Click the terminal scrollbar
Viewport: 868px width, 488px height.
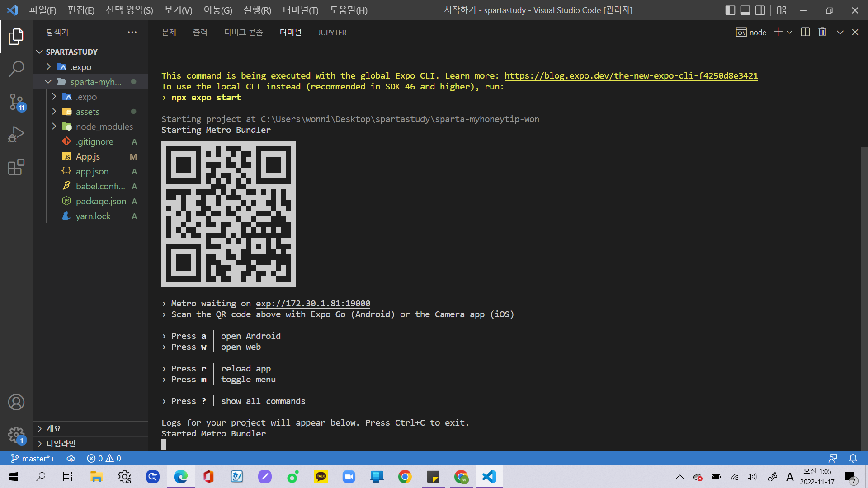tap(864, 298)
